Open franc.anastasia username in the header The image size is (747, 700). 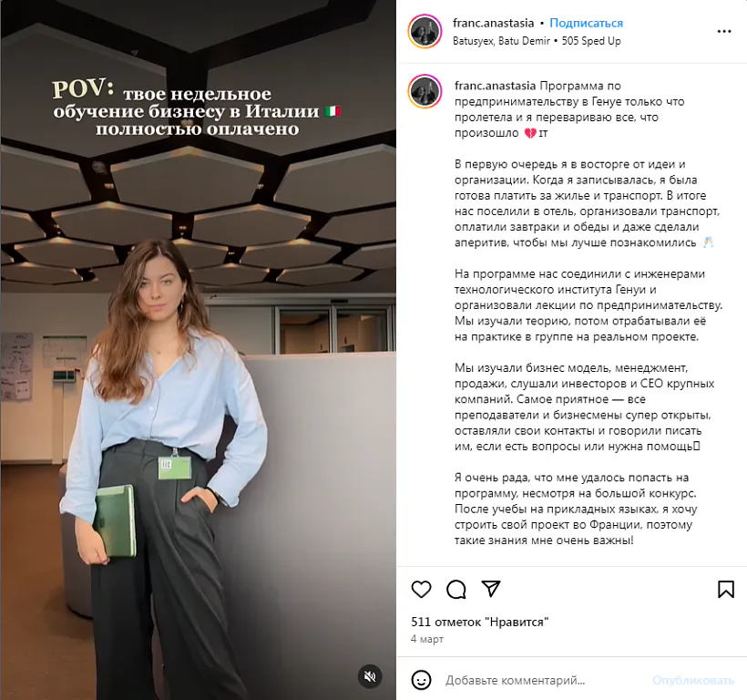tap(493, 23)
